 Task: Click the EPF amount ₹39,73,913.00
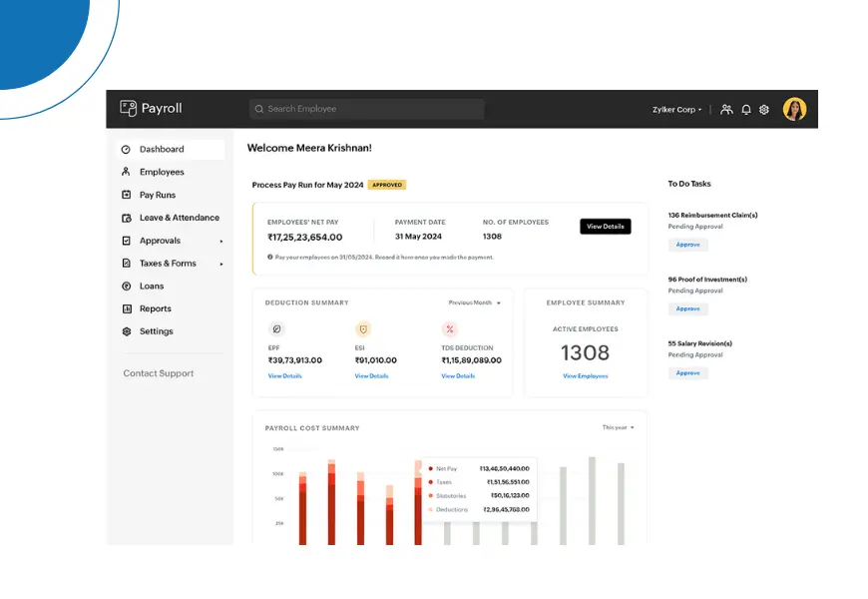295,360
